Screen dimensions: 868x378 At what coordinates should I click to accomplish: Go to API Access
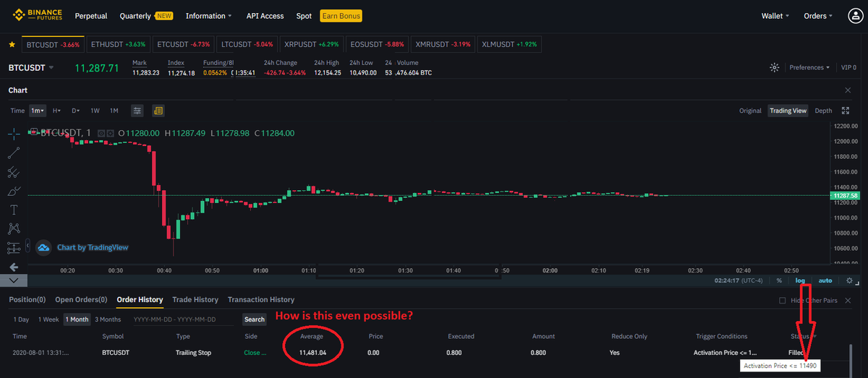click(x=265, y=16)
